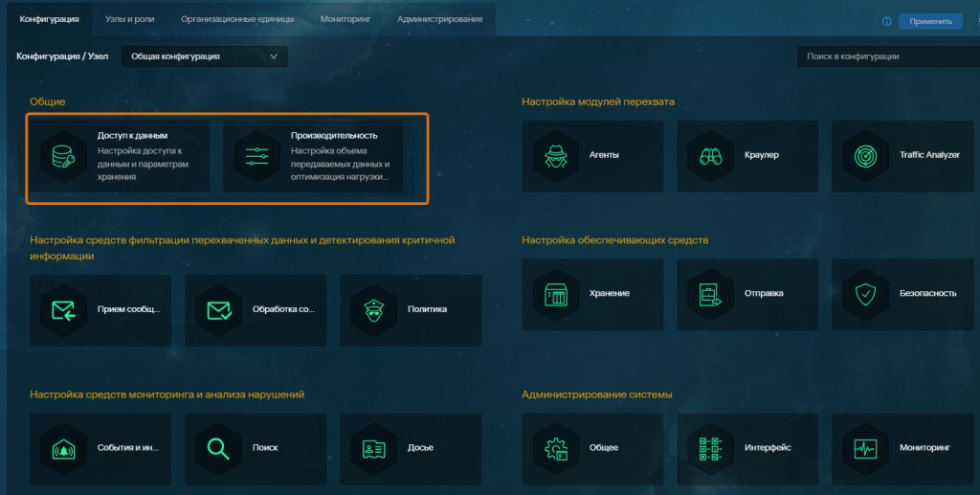Open the Интерфейс settings tile
This screenshot has height=495, width=980.
click(x=747, y=448)
